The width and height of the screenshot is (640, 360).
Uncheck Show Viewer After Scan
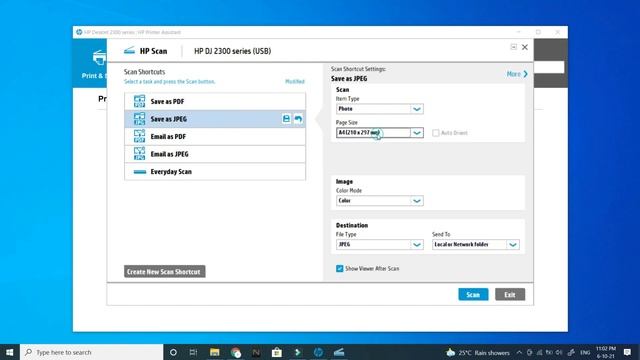point(340,268)
